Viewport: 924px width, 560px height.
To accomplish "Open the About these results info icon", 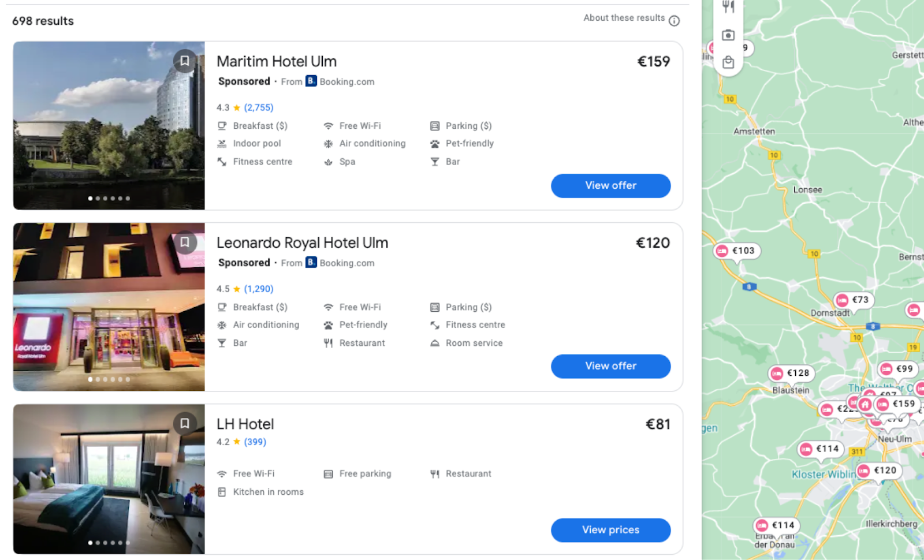I will (x=674, y=21).
